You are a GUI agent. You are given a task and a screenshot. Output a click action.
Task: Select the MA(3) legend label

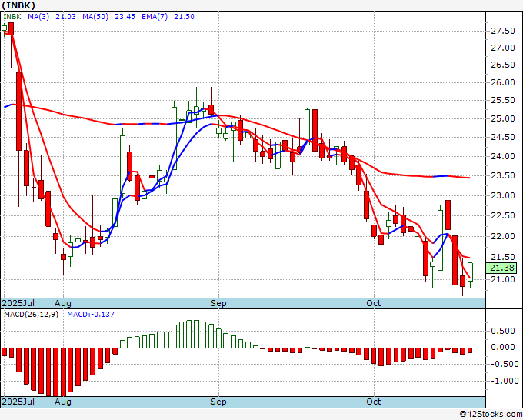tap(38, 17)
